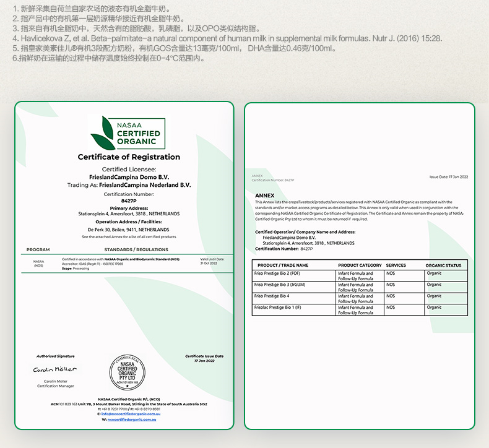Click the 'Certification Manager' title text
The height and width of the screenshot is (448, 489).
(x=56, y=386)
